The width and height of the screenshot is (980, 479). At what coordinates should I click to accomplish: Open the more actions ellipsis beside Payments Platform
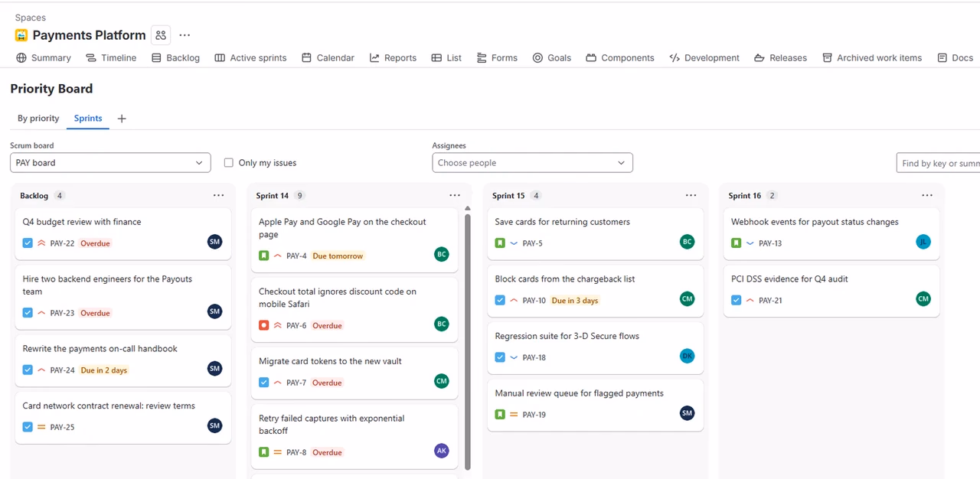(x=185, y=34)
